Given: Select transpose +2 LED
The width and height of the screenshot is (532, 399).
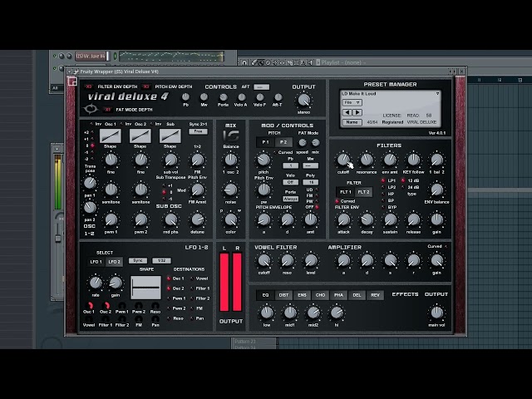Looking at the screenshot, I should 92,132.
